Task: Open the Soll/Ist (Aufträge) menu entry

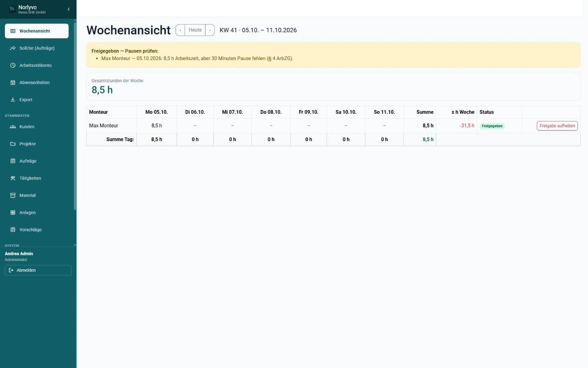Action: (x=37, y=48)
